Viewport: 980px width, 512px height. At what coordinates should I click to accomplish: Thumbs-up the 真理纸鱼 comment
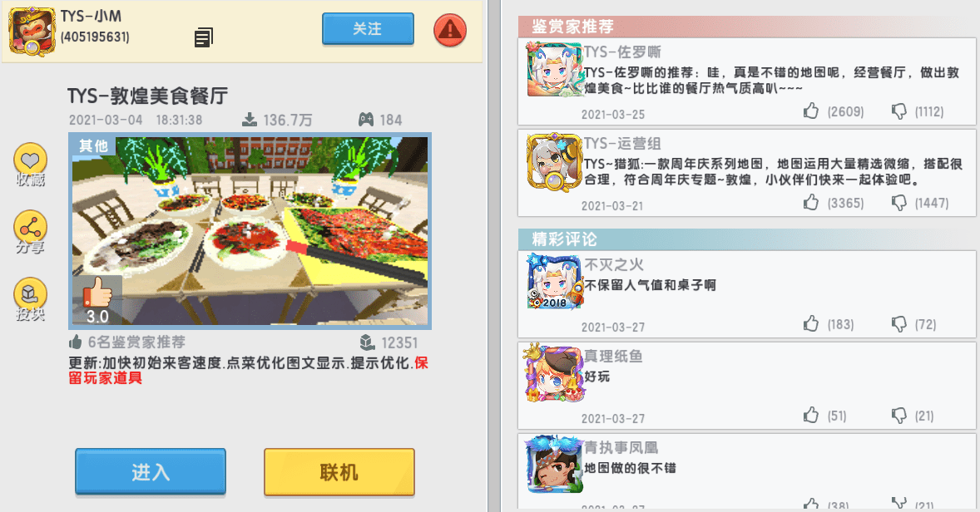tap(810, 416)
